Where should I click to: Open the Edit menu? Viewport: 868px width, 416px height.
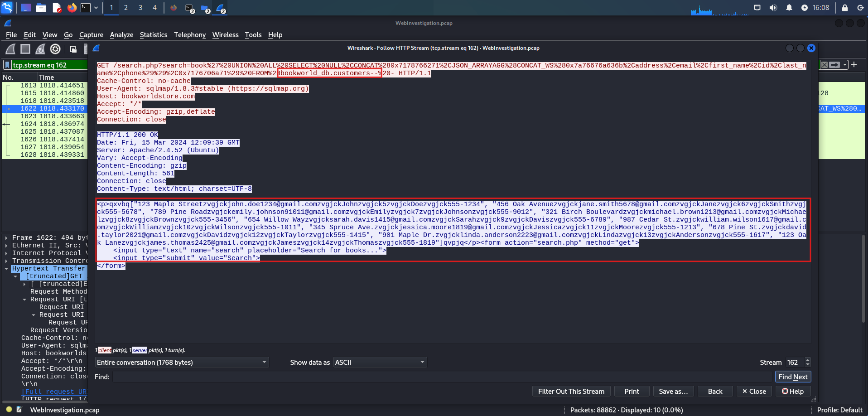coord(30,35)
